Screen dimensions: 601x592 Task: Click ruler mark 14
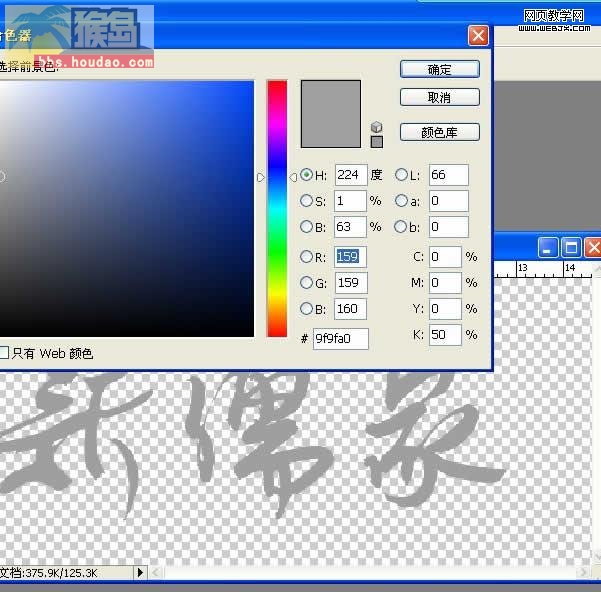click(570, 267)
